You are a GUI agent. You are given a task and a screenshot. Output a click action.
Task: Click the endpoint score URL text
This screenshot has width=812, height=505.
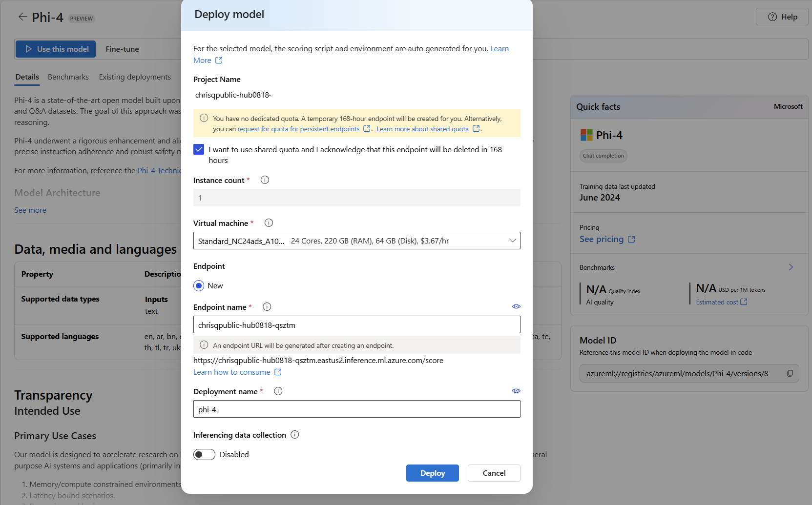point(318,360)
